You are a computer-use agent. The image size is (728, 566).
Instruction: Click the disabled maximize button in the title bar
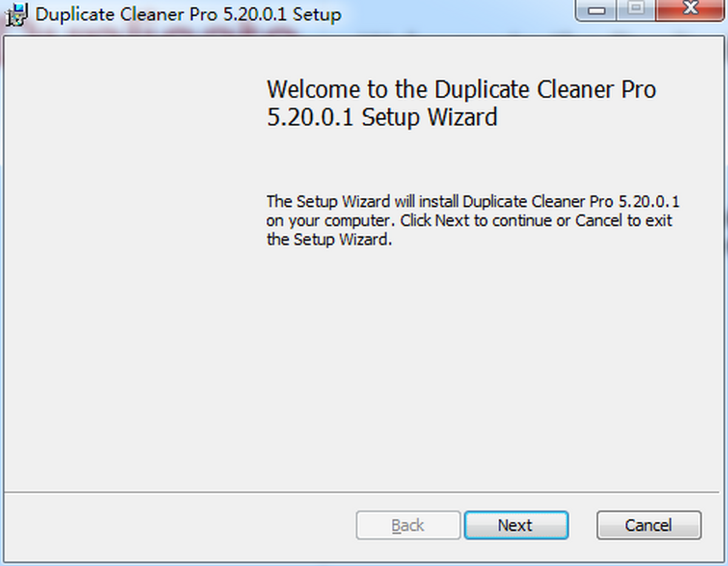(636, 11)
